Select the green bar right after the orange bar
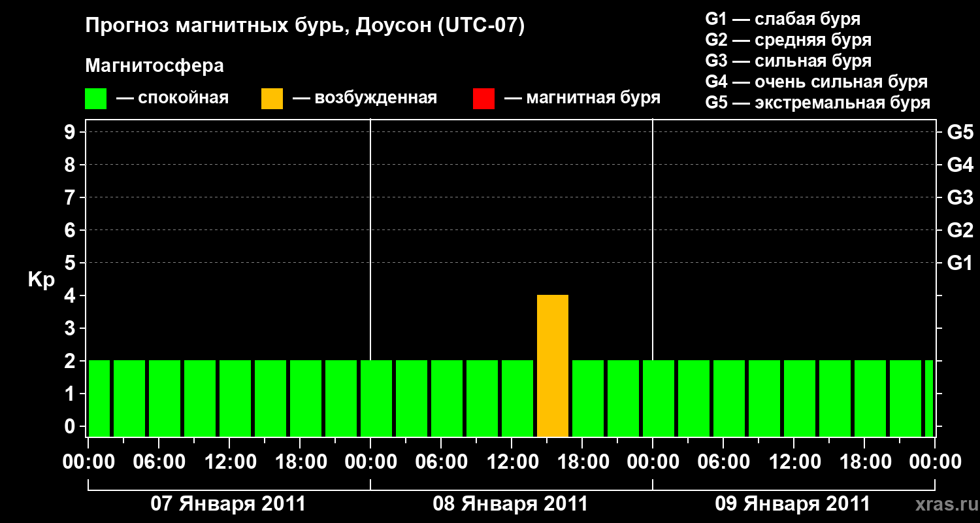The width and height of the screenshot is (980, 523). [x=588, y=398]
